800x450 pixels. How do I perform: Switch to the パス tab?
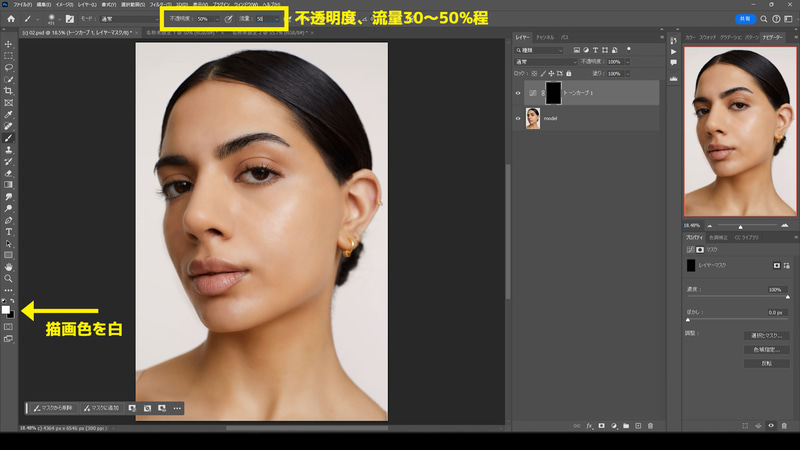[x=564, y=37]
